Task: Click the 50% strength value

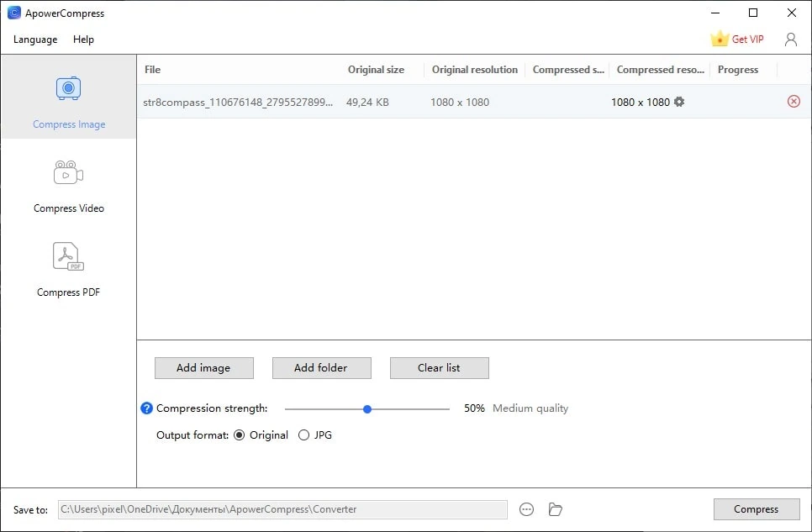Action: 474,408
